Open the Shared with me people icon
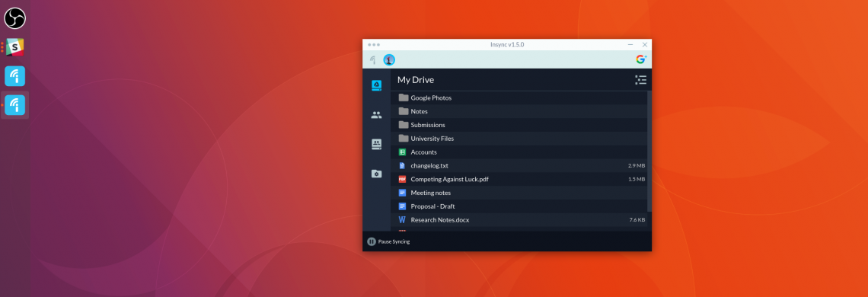 pos(376,115)
